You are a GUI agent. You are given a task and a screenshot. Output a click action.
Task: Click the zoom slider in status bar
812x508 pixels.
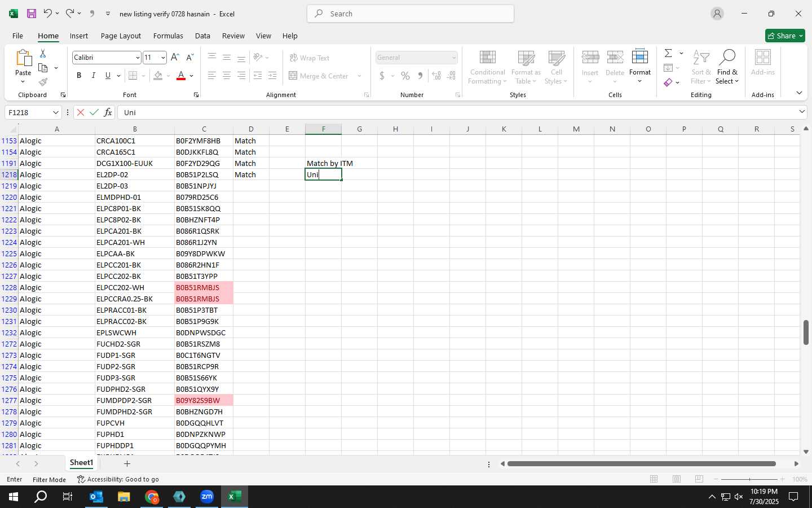click(749, 479)
